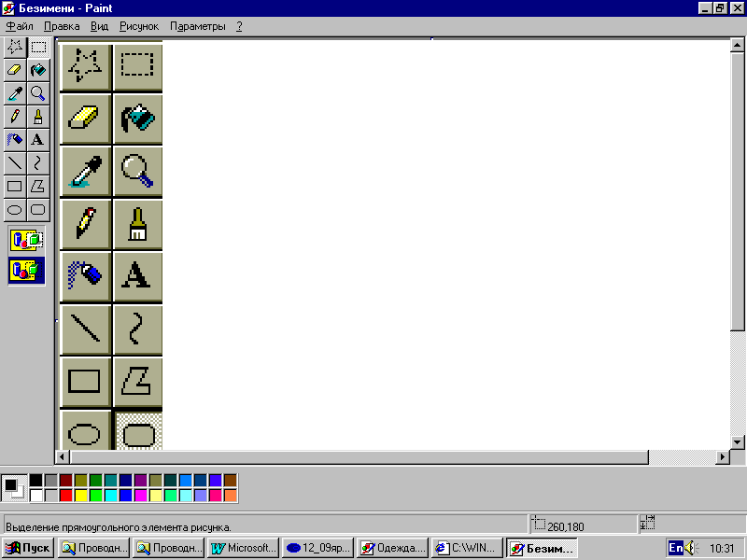Click the speaker volume icon in tray
Image resolution: width=747 pixels, height=560 pixels.
point(691,548)
